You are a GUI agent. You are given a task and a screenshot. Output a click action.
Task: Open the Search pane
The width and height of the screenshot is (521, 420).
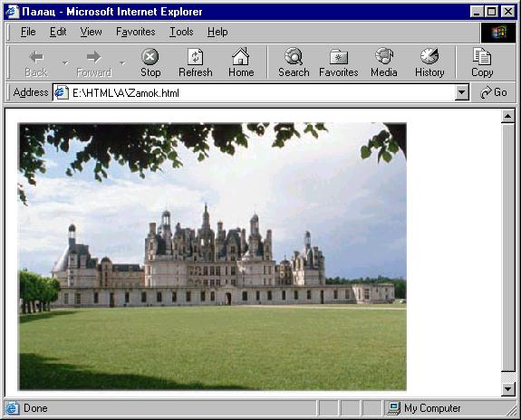[294, 63]
